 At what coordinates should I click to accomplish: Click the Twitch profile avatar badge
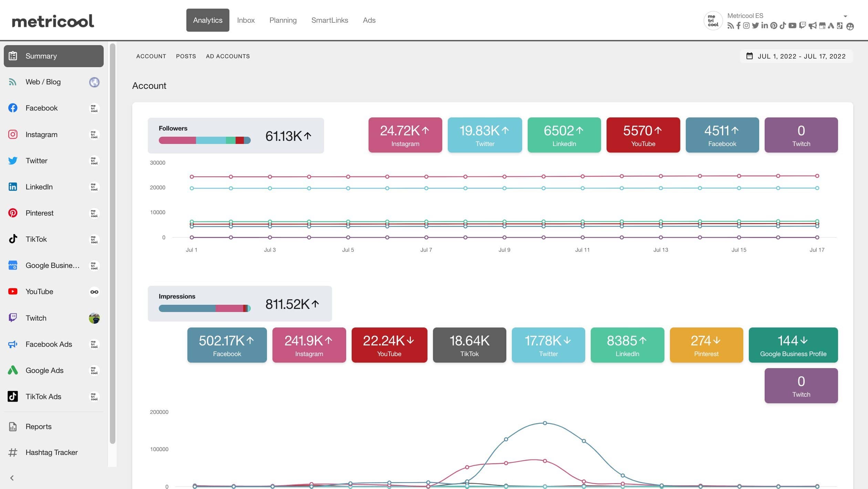(x=94, y=318)
